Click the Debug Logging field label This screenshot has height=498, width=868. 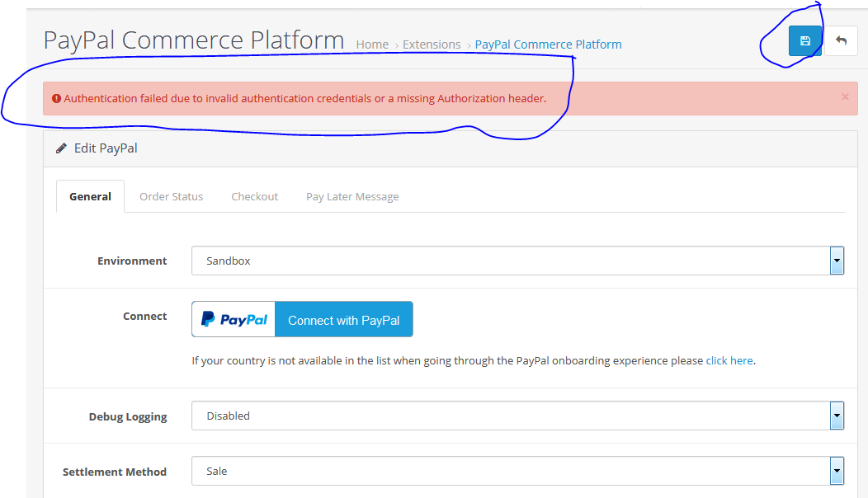pos(128,416)
